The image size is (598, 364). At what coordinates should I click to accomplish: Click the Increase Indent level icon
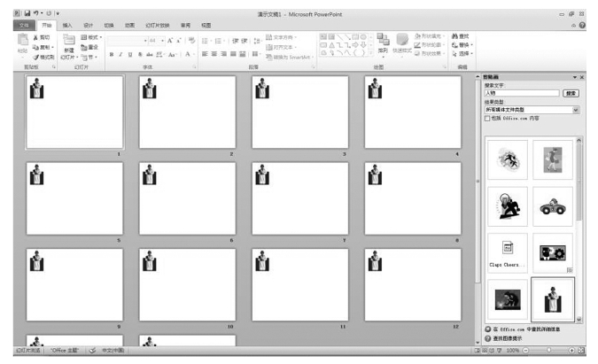coord(245,41)
